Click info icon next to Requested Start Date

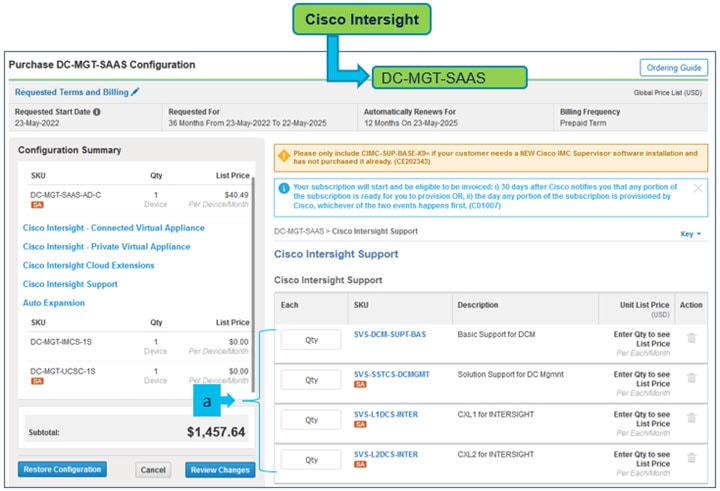(x=96, y=112)
